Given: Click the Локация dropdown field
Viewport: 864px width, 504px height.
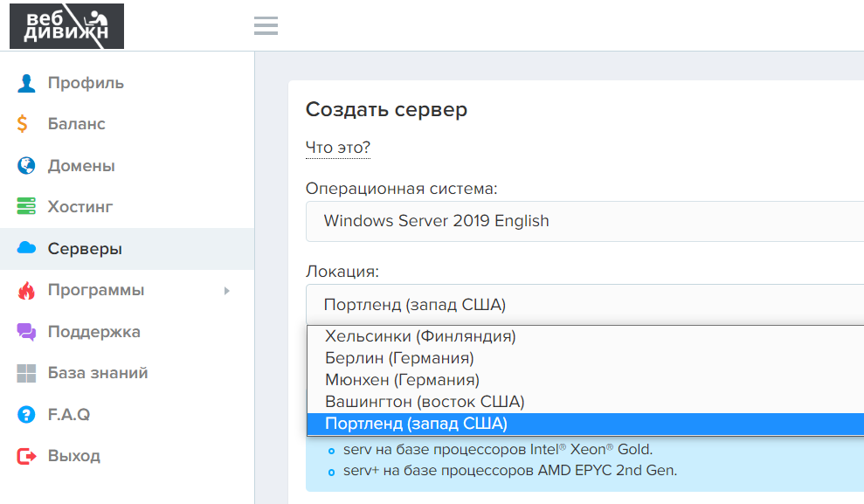Looking at the screenshot, I should pos(584,305).
